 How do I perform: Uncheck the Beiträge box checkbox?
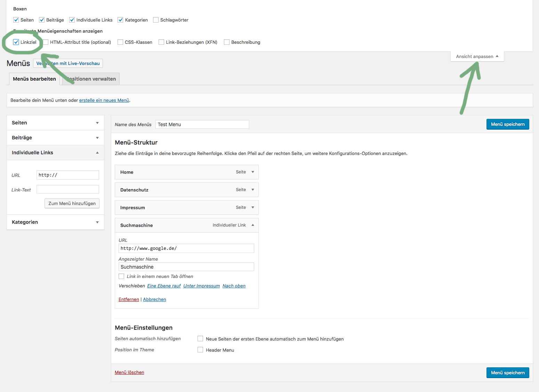click(42, 20)
